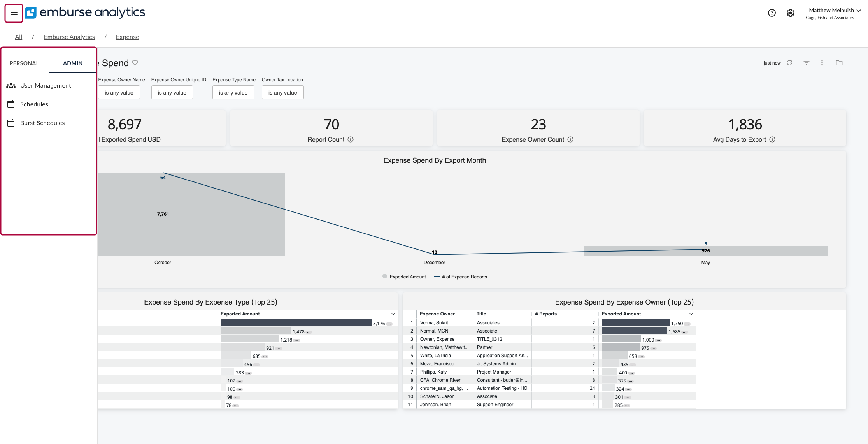
Task: Open the Exported Amount sort dropdown in Expense Type table
Action: tap(393, 314)
